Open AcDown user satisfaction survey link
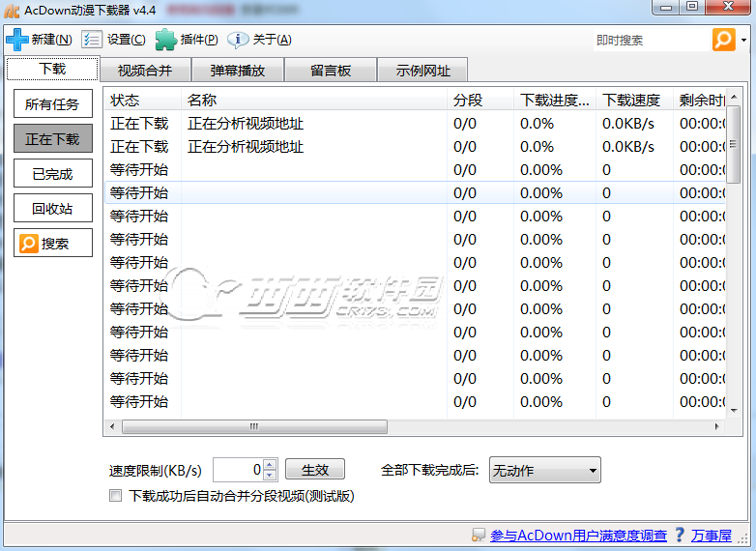Image resolution: width=756 pixels, height=551 pixels. pyautogui.click(x=578, y=536)
